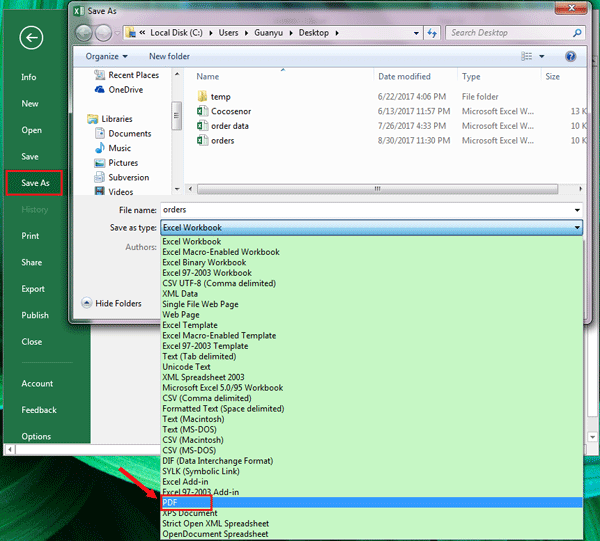The height and width of the screenshot is (541, 600).
Task: Collapse the Save as type dropdown
Action: (x=577, y=228)
